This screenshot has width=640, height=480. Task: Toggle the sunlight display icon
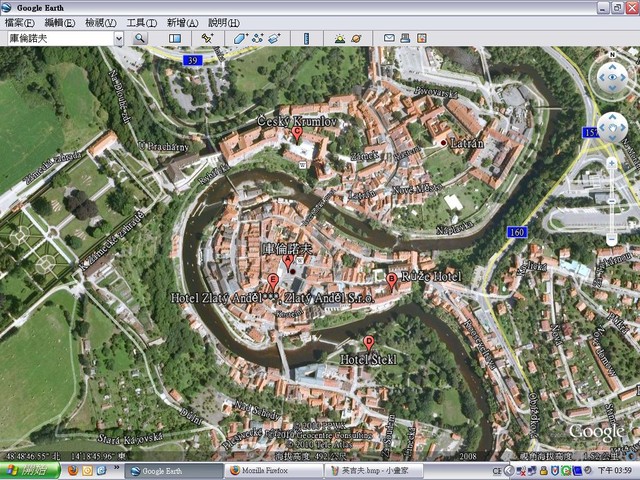click(x=340, y=38)
